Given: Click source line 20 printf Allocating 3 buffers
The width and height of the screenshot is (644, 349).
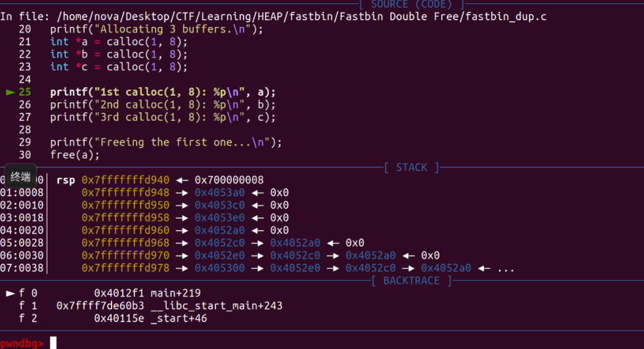Looking at the screenshot, I should (156, 29).
